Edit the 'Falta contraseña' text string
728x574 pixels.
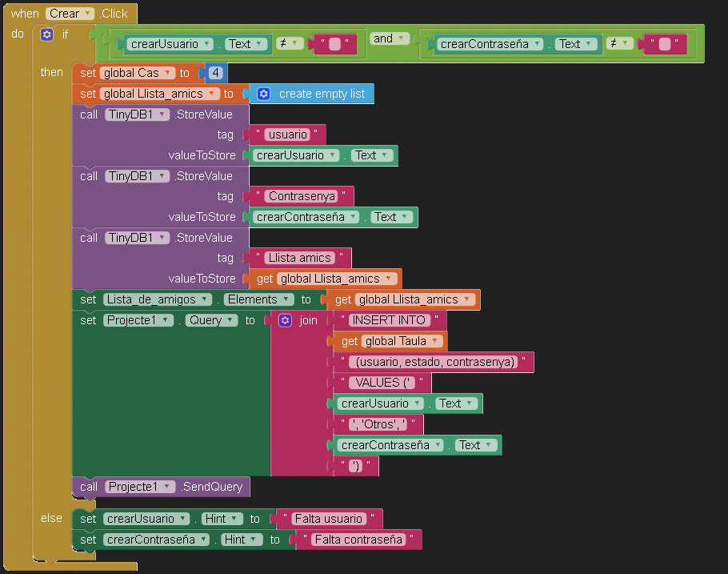[358, 540]
